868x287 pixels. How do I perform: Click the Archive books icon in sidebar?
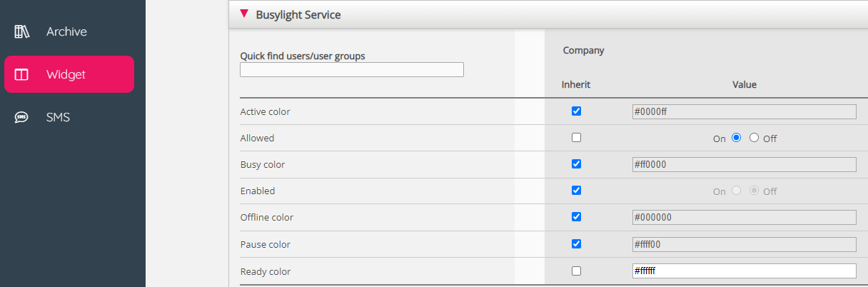click(21, 31)
